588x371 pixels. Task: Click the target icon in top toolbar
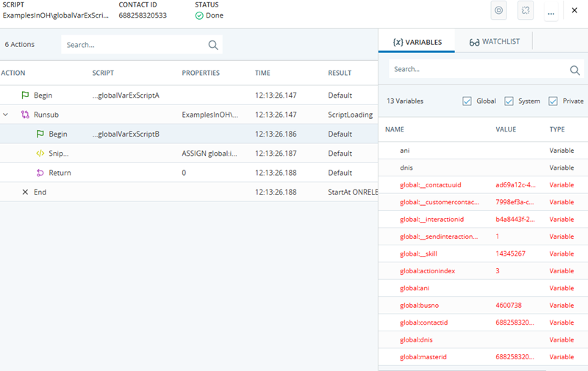point(499,10)
